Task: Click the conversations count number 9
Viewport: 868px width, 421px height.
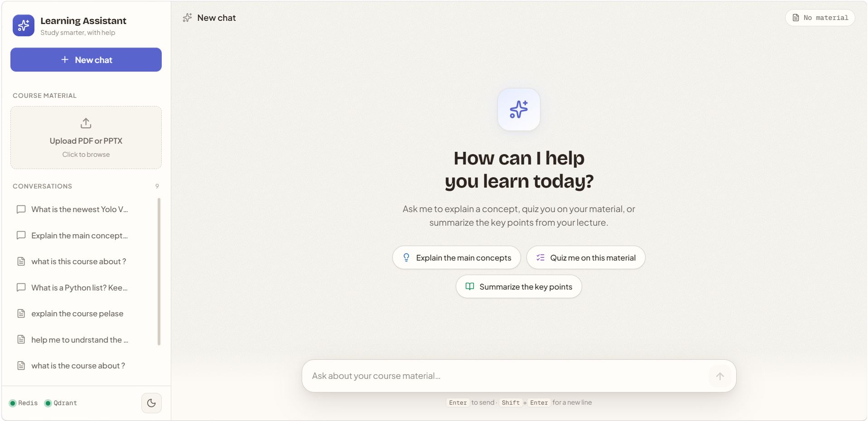Action: tap(157, 186)
